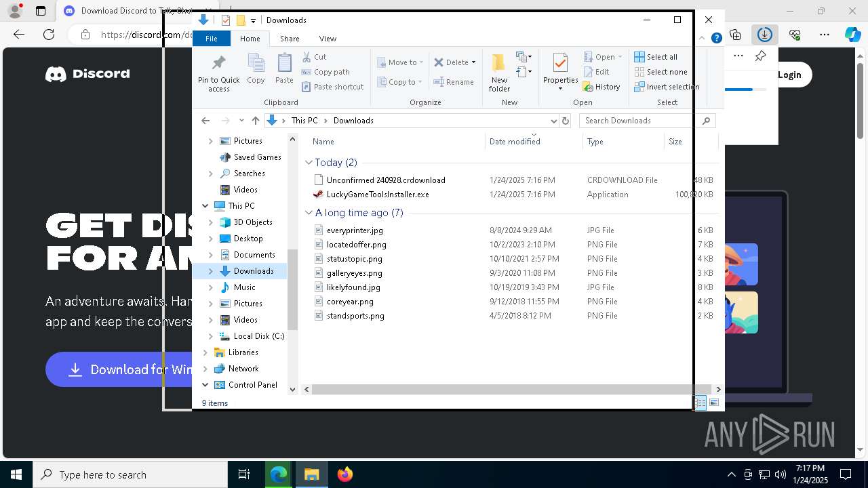Click the Delete ribbon button
This screenshot has height=488, width=868.
click(x=451, y=62)
